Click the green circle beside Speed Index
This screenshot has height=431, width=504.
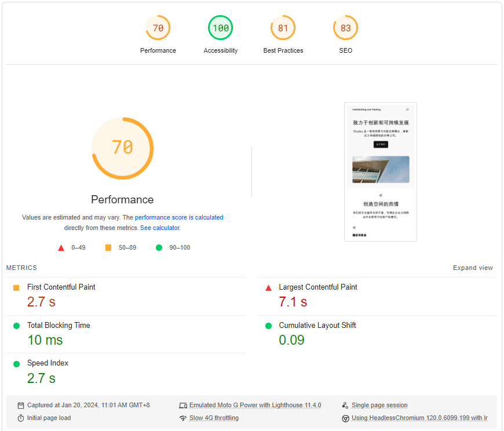16,364
